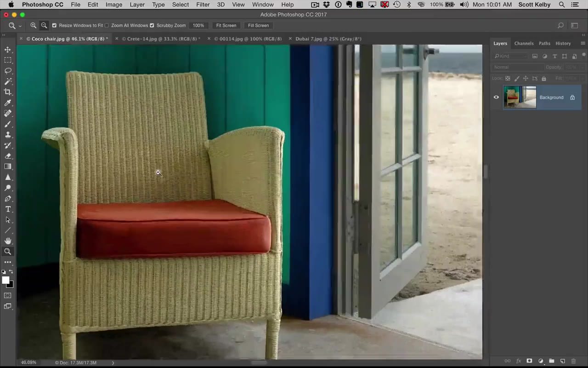Add a layer mask from Layers panel
The height and width of the screenshot is (368, 588).
tap(529, 361)
